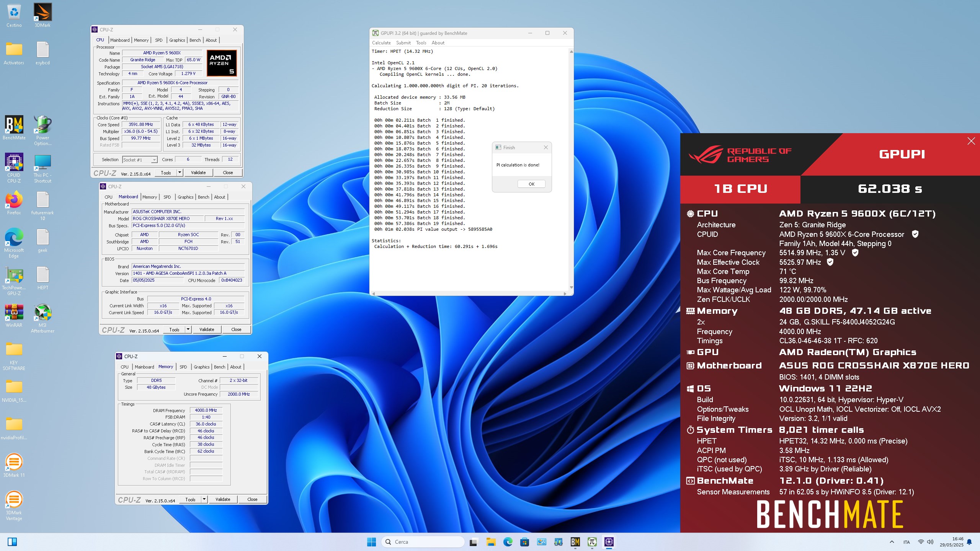Expand the Socket #1 selection dropdown
This screenshot has width=980, height=551.
pyautogui.click(x=154, y=160)
